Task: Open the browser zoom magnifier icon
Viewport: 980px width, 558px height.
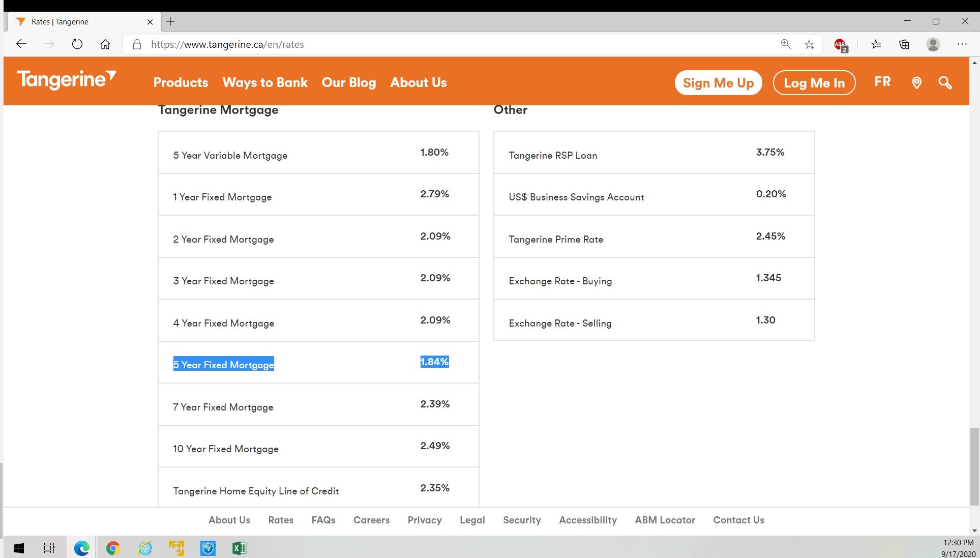Action: [786, 44]
